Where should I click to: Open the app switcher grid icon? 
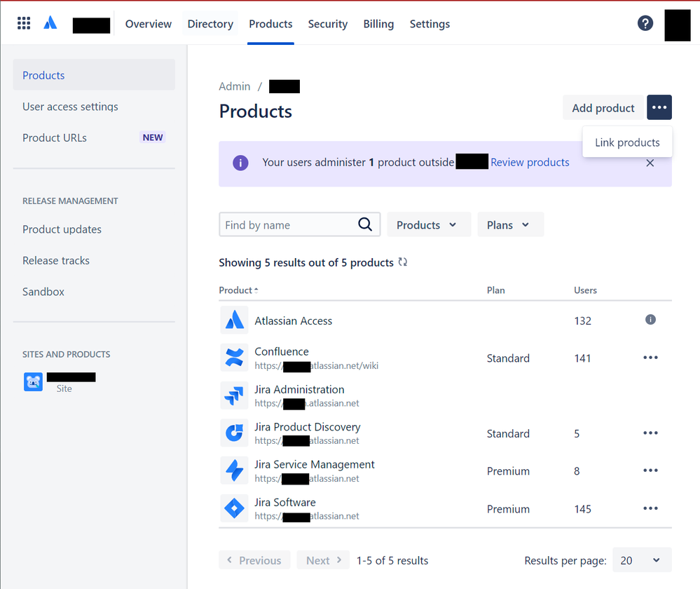coord(24,23)
